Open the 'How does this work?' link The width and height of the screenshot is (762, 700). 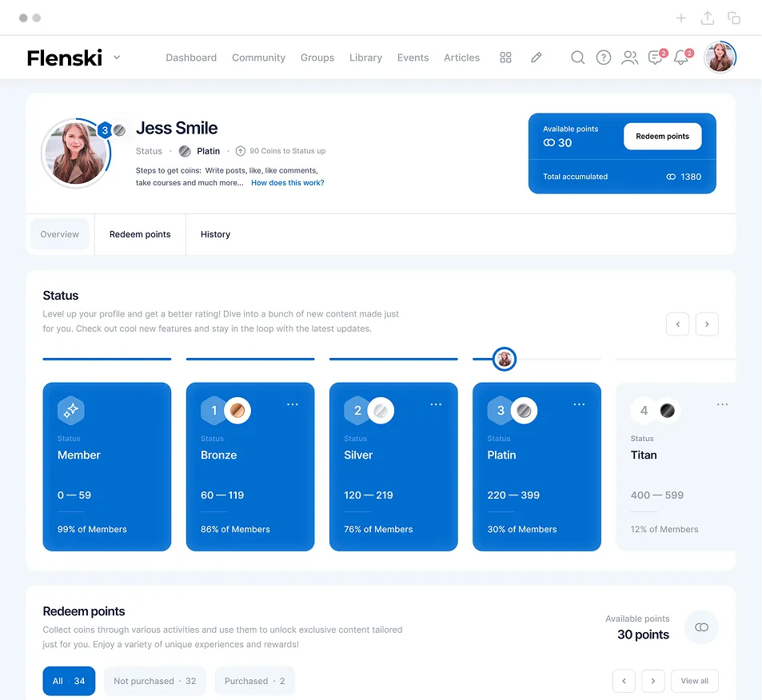coord(287,183)
